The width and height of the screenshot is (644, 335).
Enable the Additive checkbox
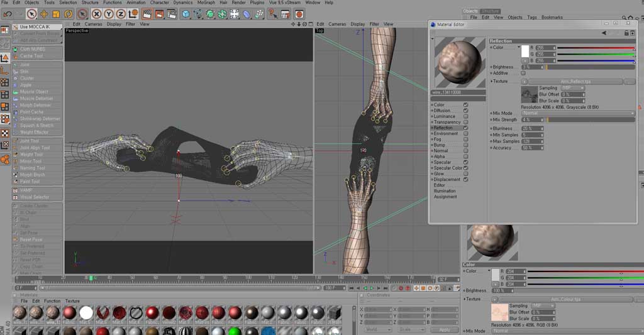523,73
